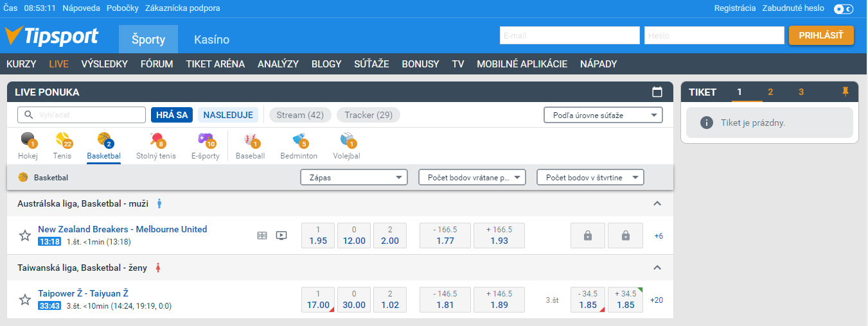868x326 pixels.
Task: Favorite the New Zealand Breakers match star
Action: coord(25,236)
